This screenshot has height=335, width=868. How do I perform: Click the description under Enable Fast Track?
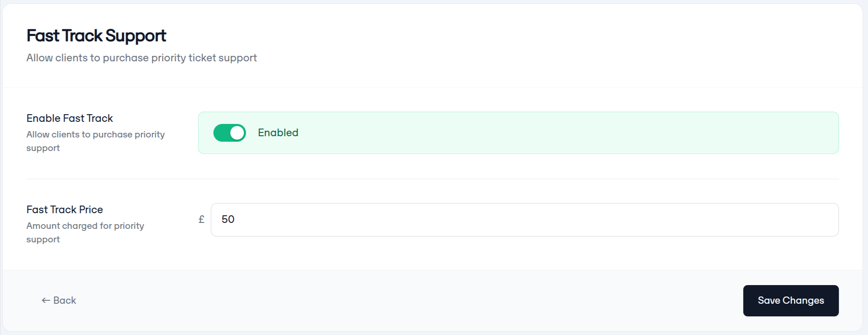tap(96, 141)
